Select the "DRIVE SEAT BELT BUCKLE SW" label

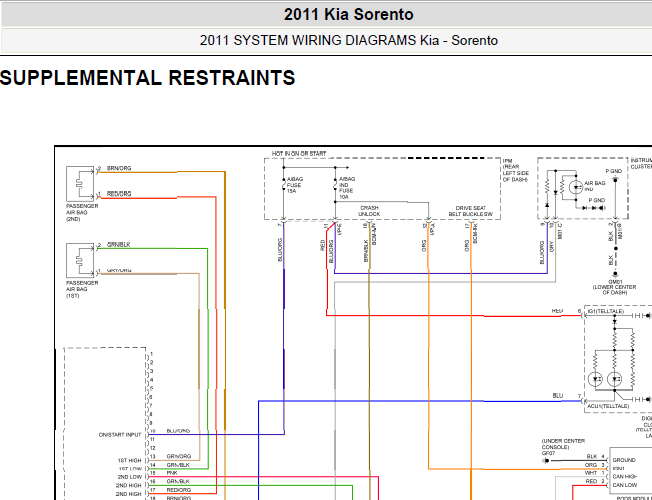pos(470,211)
